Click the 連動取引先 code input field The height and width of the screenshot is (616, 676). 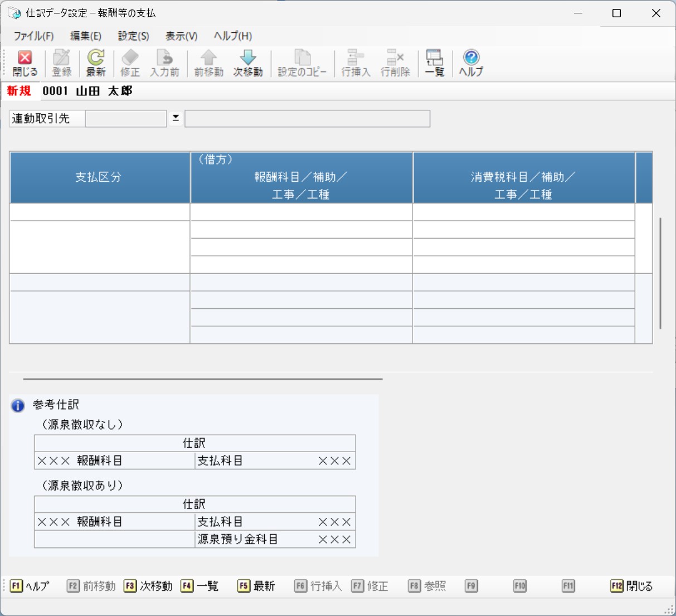(126, 119)
